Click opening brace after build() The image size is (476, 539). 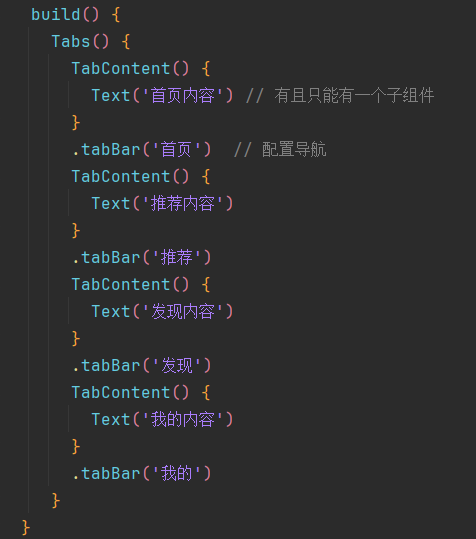(x=116, y=15)
